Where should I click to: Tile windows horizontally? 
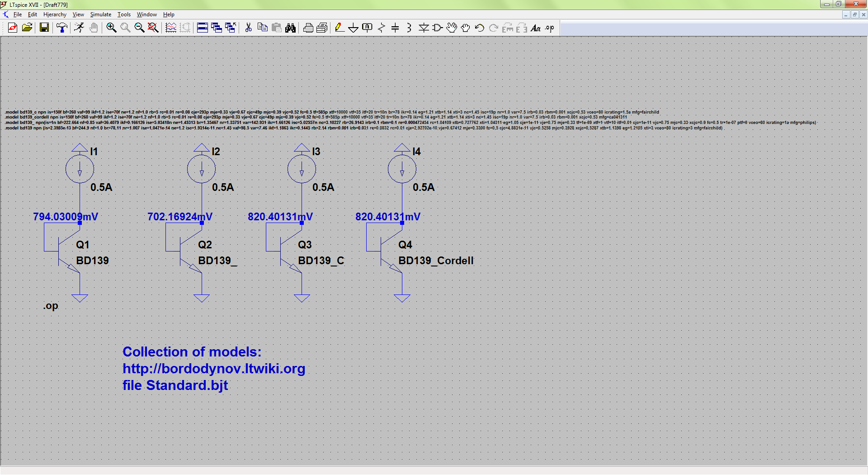[203, 28]
